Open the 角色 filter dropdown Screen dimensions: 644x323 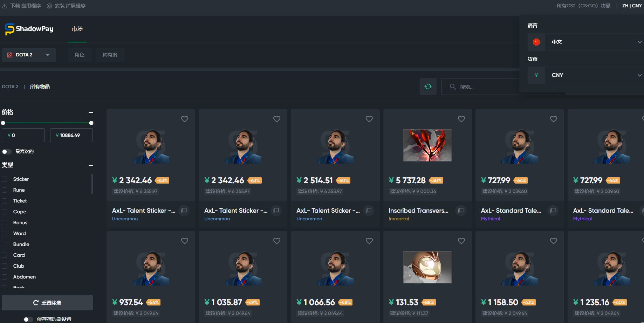(80, 55)
